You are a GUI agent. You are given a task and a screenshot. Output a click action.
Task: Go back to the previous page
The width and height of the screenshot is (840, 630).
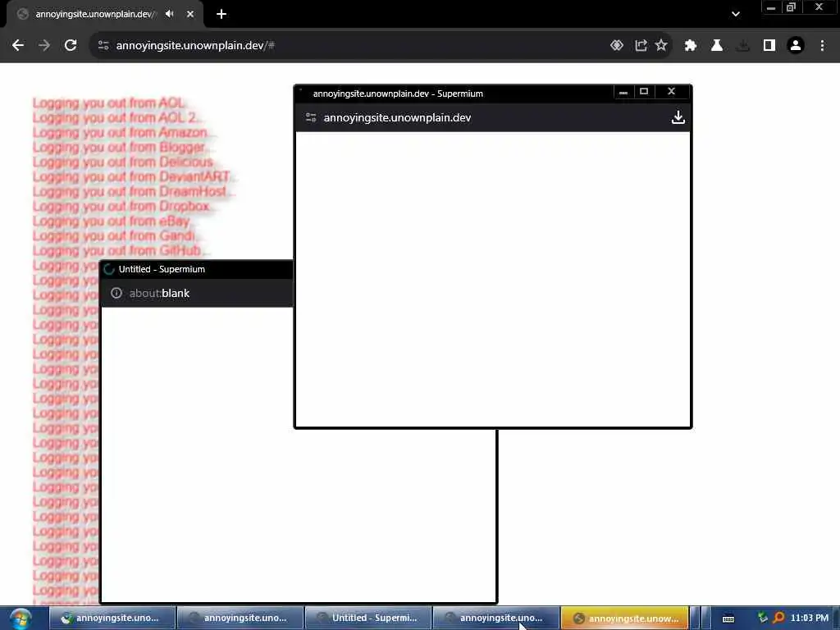click(18, 46)
